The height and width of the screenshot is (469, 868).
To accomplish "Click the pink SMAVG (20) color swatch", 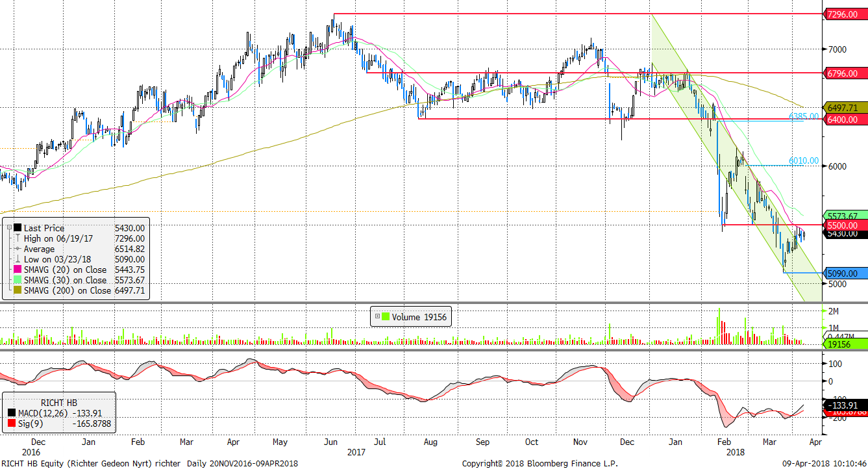I will click(18, 270).
